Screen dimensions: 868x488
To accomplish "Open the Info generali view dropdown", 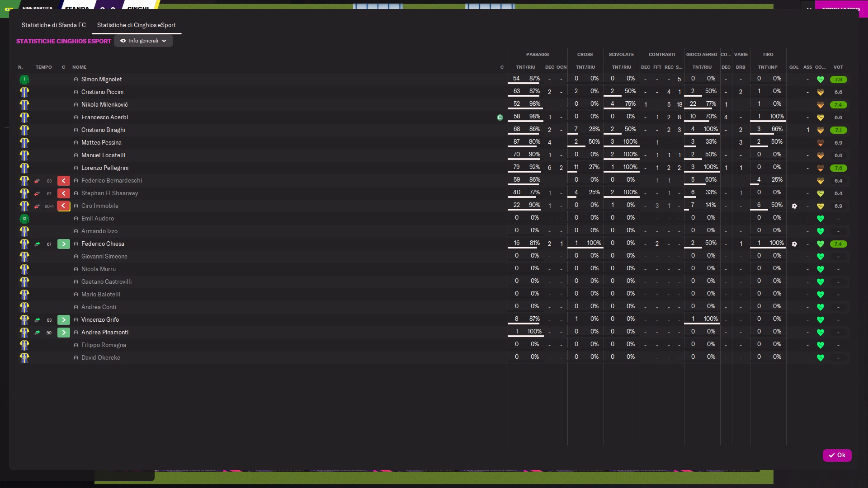I will [143, 41].
